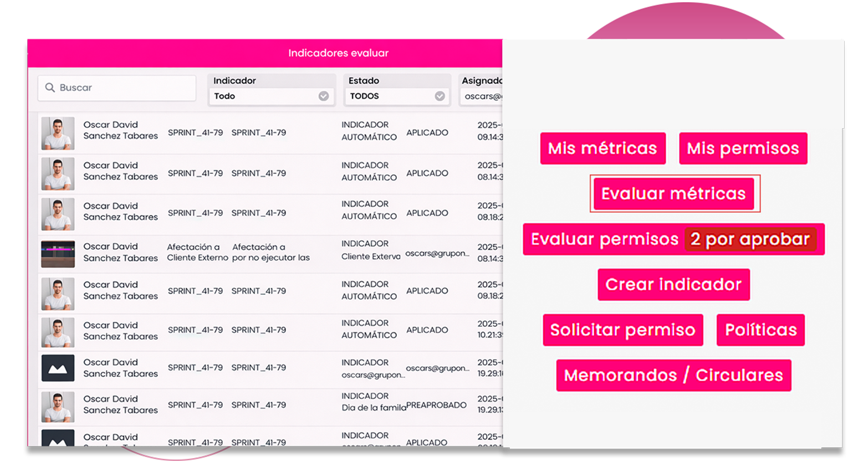Viewport: 868px width, 467px height.
Task: Select the video screenshot thumbnail in fourth row
Action: pyautogui.click(x=58, y=254)
